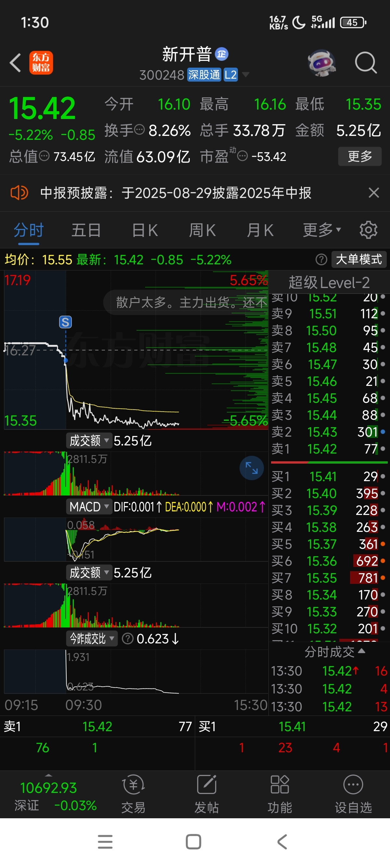Open second 成交额 indicator dropdown below MACD
Screen dimensions: 390x868
point(89,573)
